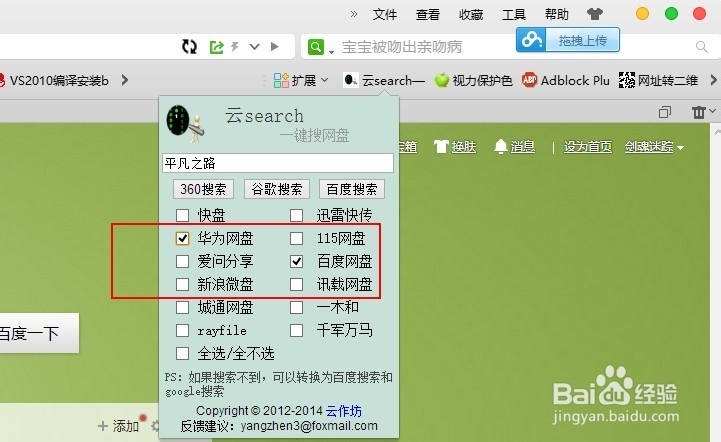Click the yellow minimize window button
Screen dimensions: 721x442
tap(642, 13)
